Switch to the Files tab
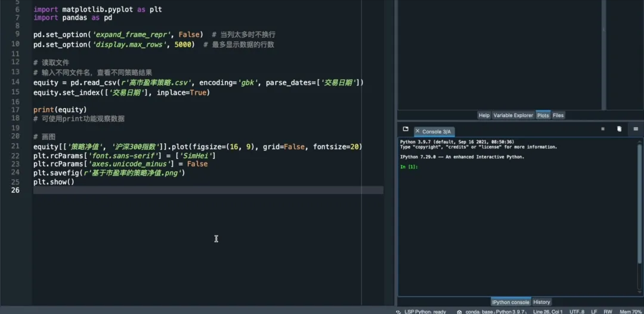Image resolution: width=644 pixels, height=314 pixels. point(558,115)
